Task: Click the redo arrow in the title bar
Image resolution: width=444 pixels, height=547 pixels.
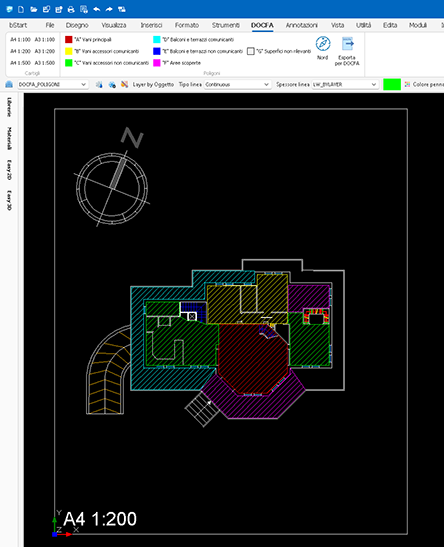Action: coord(109,9)
